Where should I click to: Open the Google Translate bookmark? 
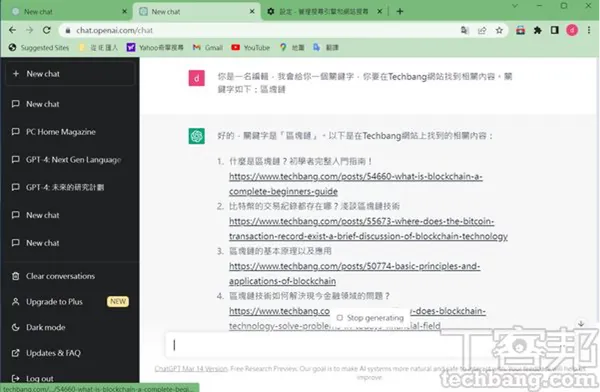(x=326, y=47)
